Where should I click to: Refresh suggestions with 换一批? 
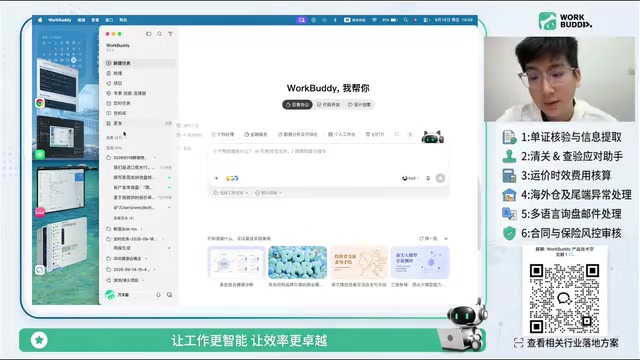pyautogui.click(x=428, y=238)
